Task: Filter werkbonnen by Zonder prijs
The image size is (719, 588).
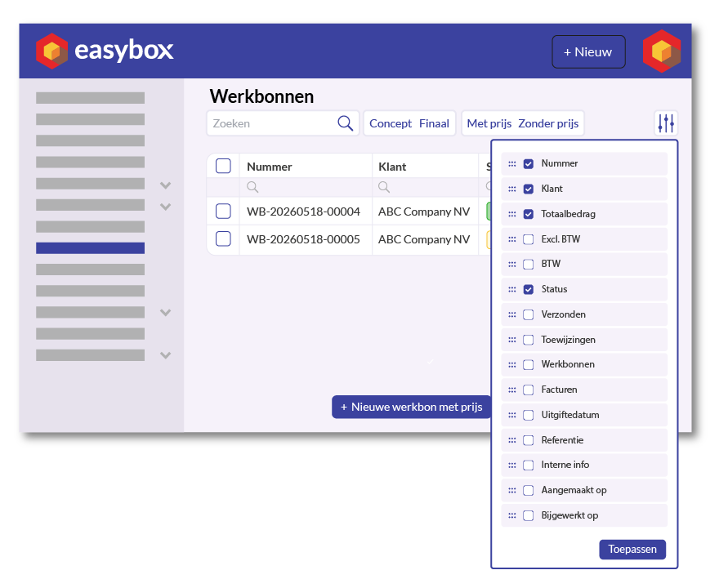Action: tap(548, 124)
